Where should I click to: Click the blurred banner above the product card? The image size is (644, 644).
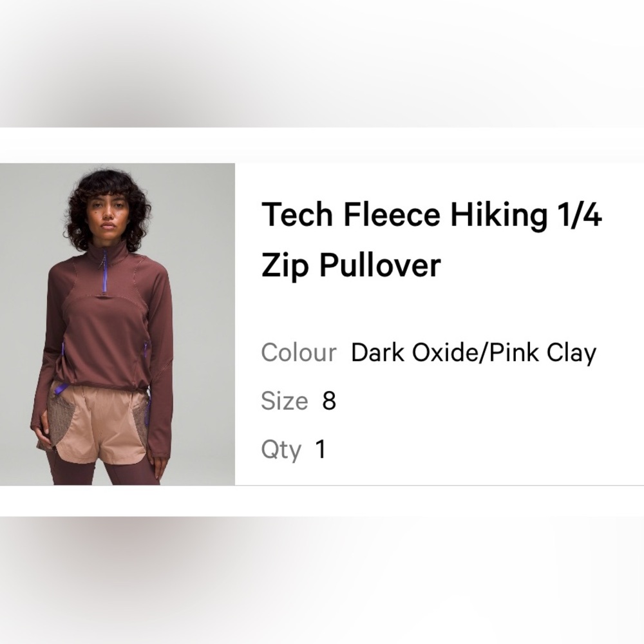(x=322, y=63)
